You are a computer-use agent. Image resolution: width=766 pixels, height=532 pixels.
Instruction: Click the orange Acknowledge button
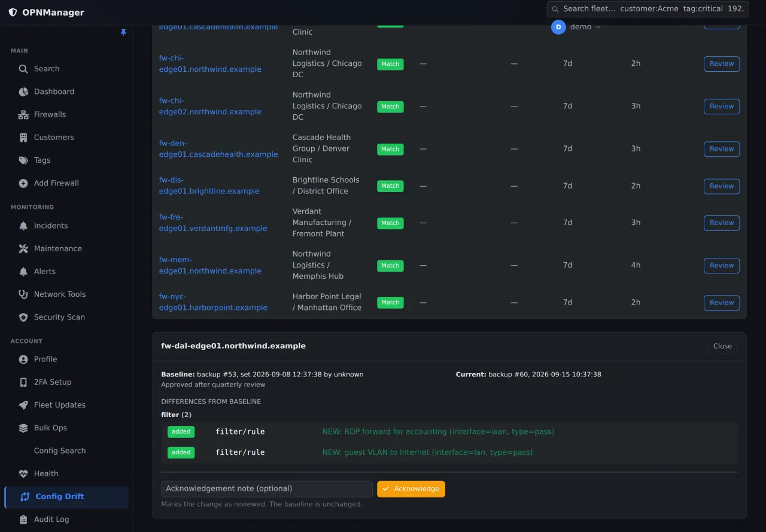[411, 489]
